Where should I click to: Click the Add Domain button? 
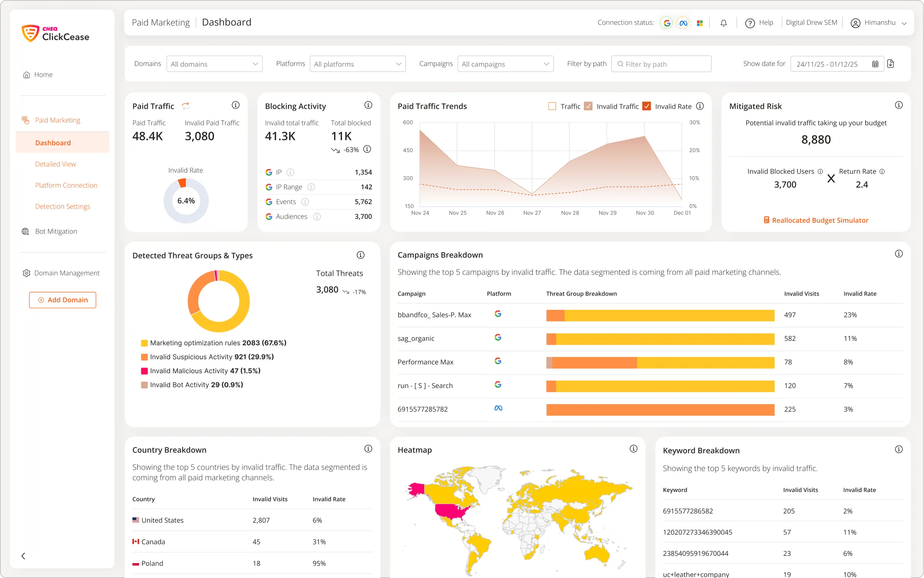click(62, 300)
